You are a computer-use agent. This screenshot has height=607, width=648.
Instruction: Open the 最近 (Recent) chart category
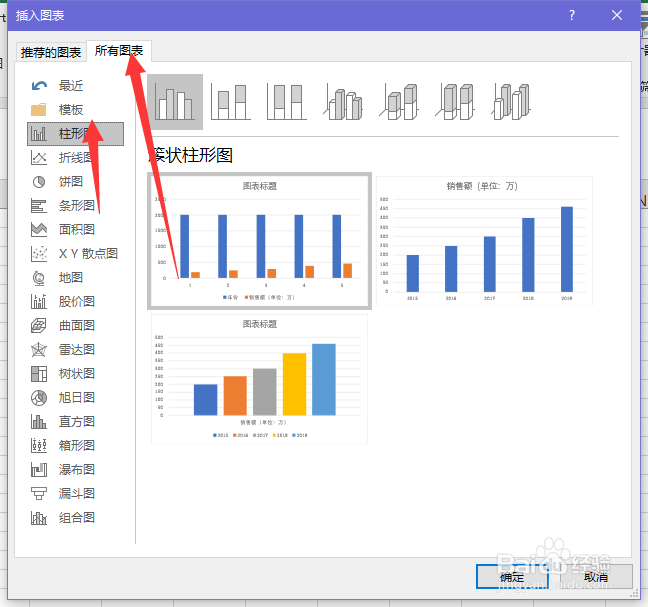click(x=75, y=86)
